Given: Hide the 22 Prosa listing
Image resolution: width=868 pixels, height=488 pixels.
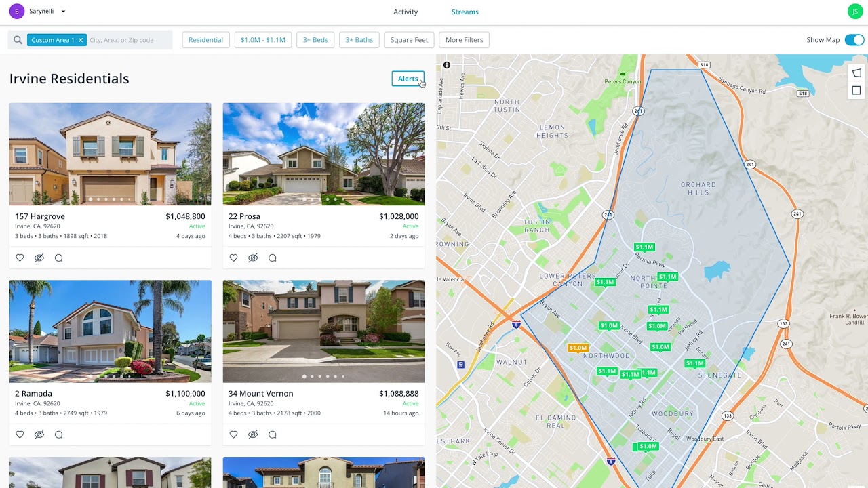Looking at the screenshot, I should [253, 258].
